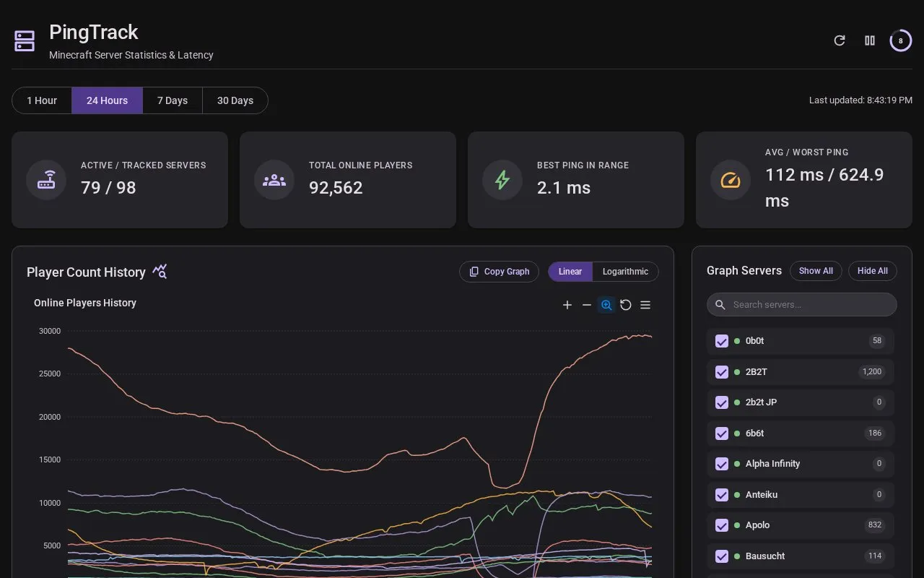The image size is (924, 578).
Task: Toggle the 2b2t JP checkbox
Action: 722,402
